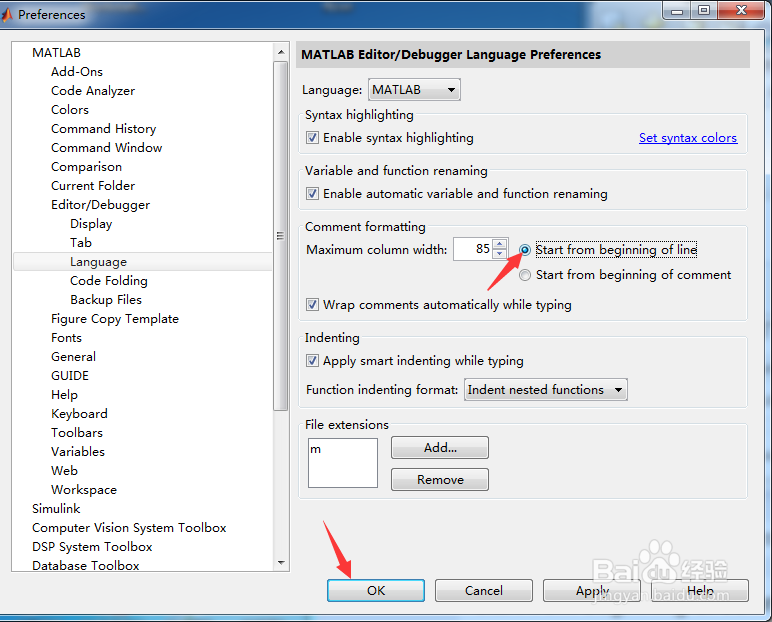Screen dimensions: 772x622
Task: Maximize the Preferences window
Action: coord(704,11)
